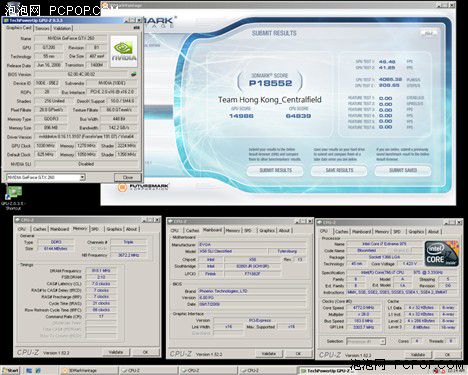Switch to the Sensors tab in GPU-Z
The image size is (468, 375).
[42, 28]
